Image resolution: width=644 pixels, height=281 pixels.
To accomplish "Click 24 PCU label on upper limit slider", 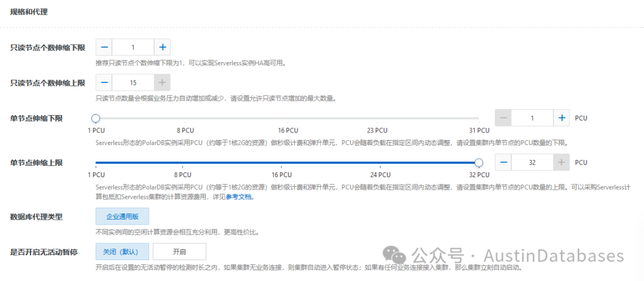I will [380, 175].
